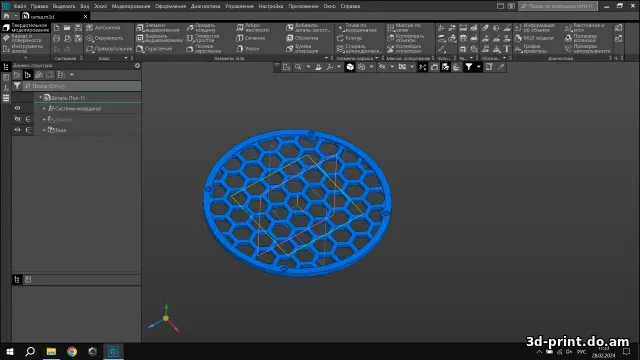Image resolution: width=640 pixels, height=360 pixels.
Task: Click Булева операция tool
Action: tap(302, 49)
